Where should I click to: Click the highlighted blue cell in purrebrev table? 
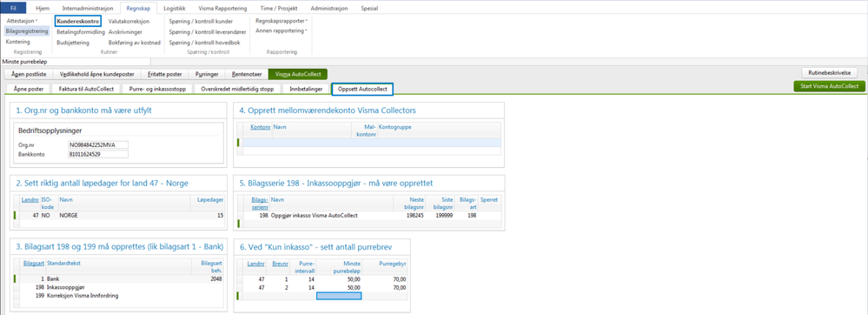tap(338, 296)
